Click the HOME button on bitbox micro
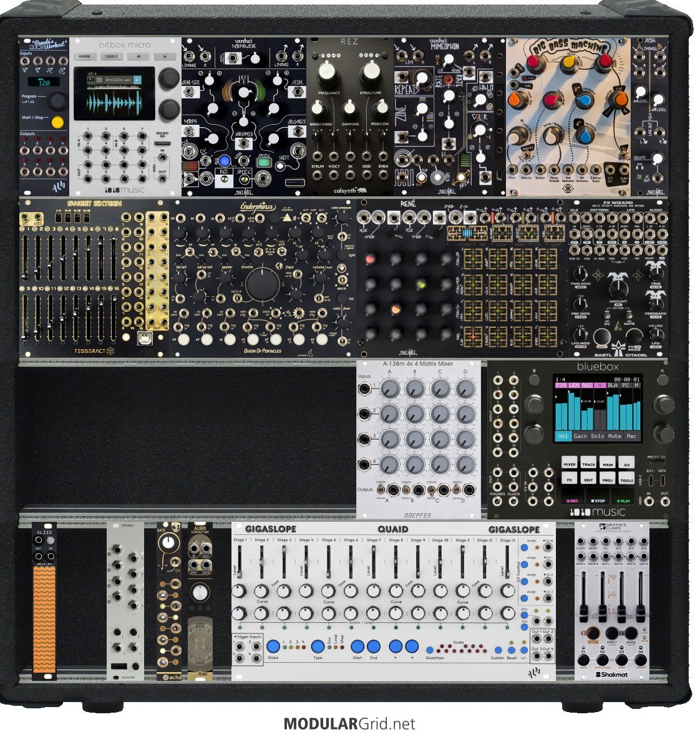 point(85,56)
